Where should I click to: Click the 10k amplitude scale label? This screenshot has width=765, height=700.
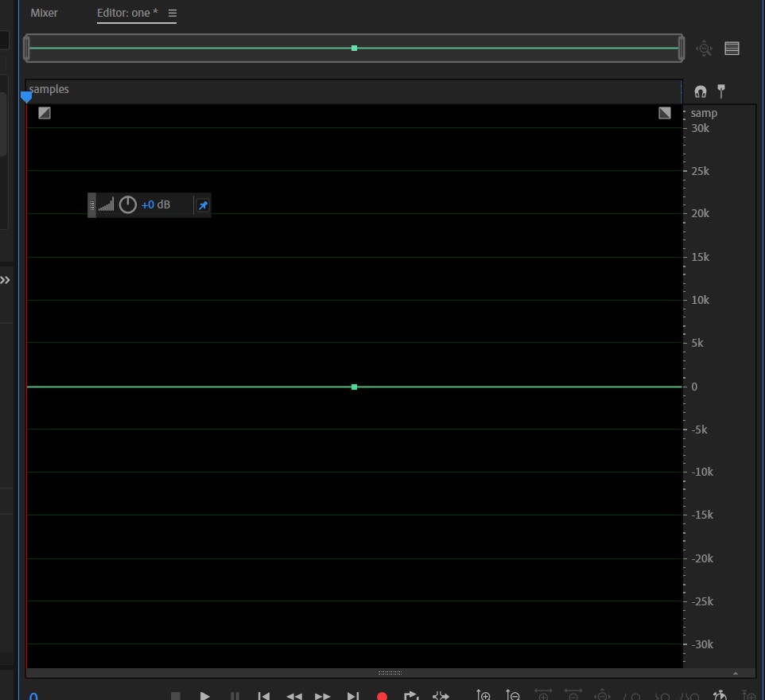pos(700,300)
